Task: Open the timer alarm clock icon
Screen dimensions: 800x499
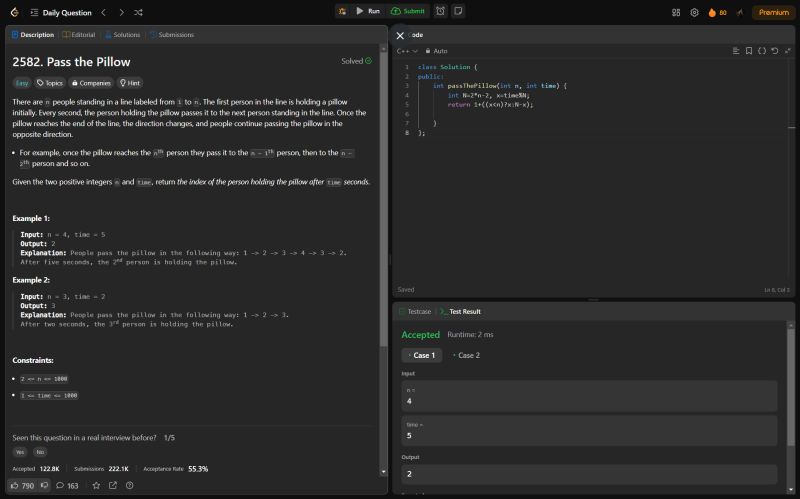Action: pyautogui.click(x=440, y=11)
